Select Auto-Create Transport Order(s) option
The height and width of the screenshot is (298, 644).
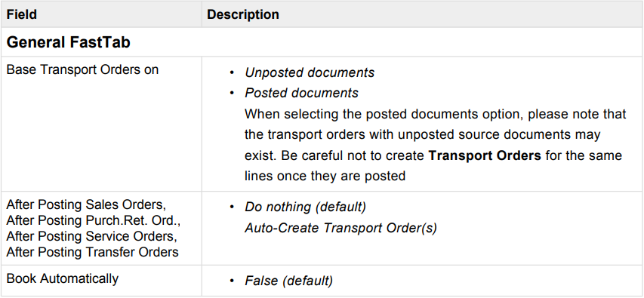pyautogui.click(x=341, y=228)
